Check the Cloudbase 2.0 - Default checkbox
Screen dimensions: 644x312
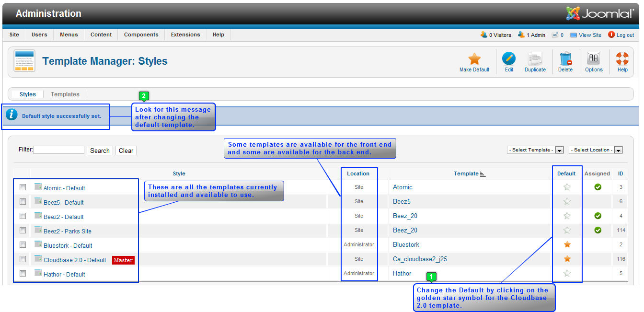pos(23,259)
